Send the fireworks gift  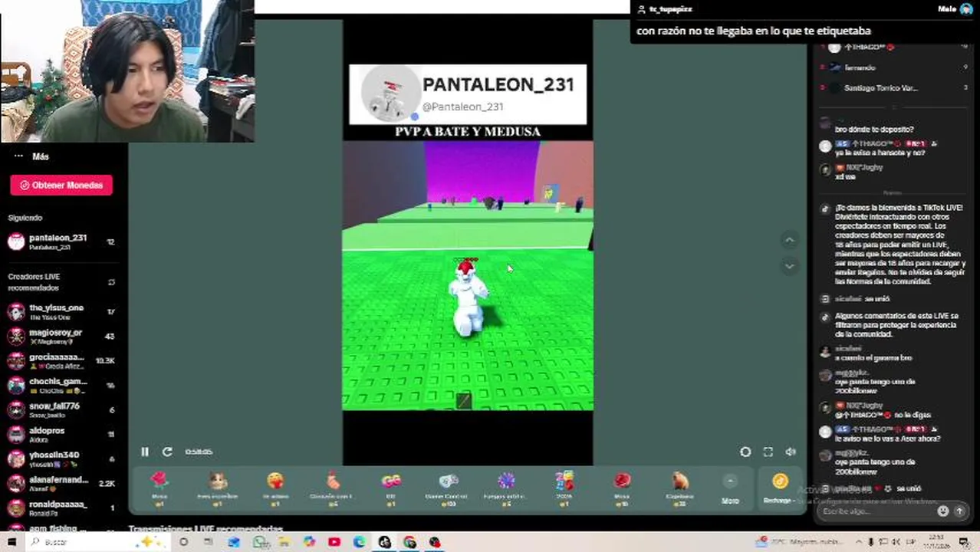[x=506, y=488]
